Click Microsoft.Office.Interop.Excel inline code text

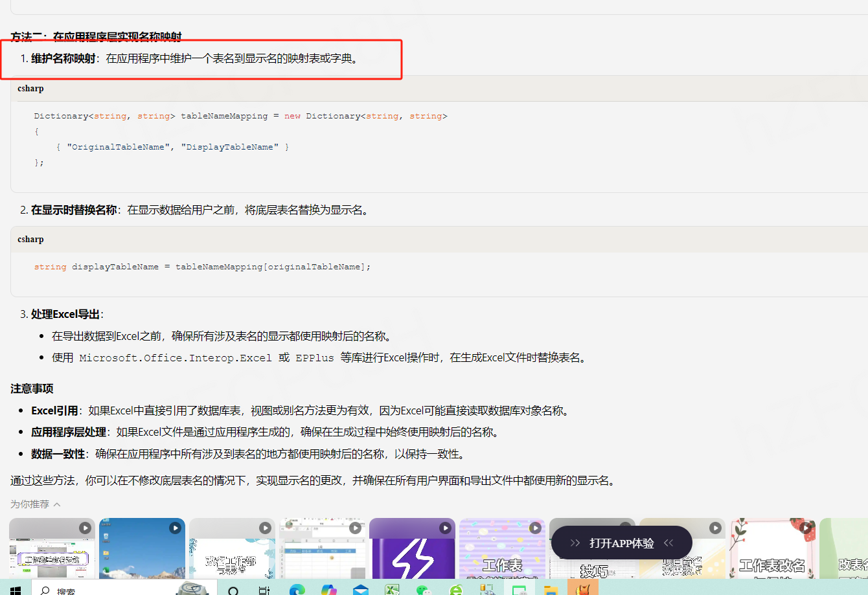click(176, 358)
